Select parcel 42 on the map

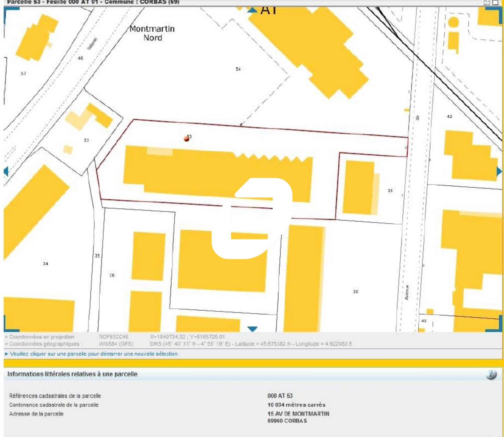coord(449,117)
